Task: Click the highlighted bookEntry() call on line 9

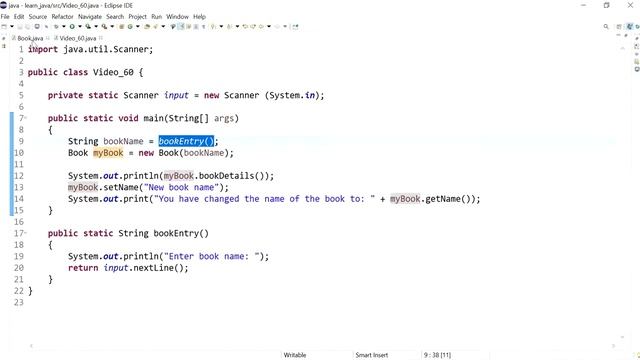Action: [x=186, y=141]
